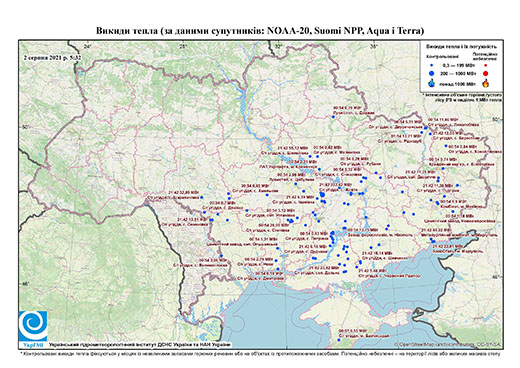This screenshot has width=520, height=368.
Task: Click the orange flame legend icon
Action: click(x=486, y=83)
